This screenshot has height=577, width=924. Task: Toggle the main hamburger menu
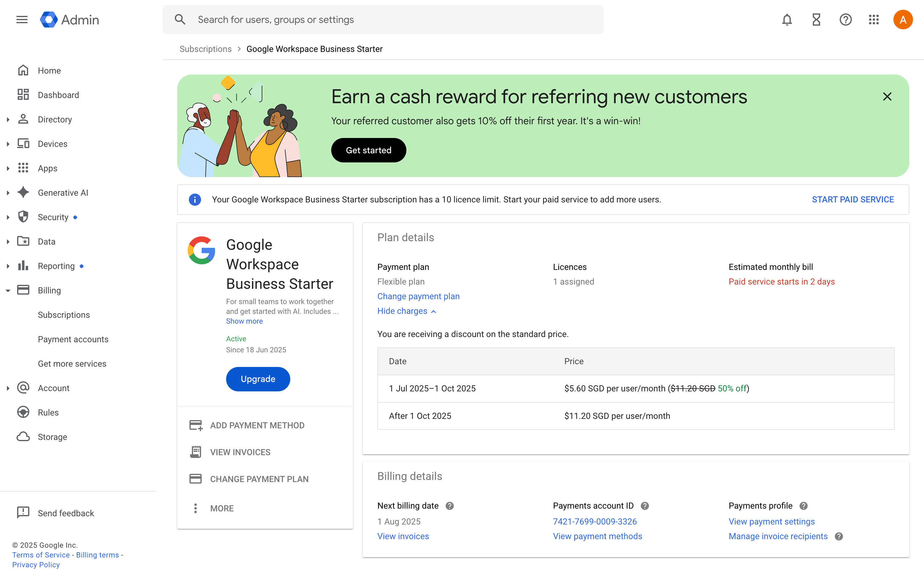click(22, 20)
